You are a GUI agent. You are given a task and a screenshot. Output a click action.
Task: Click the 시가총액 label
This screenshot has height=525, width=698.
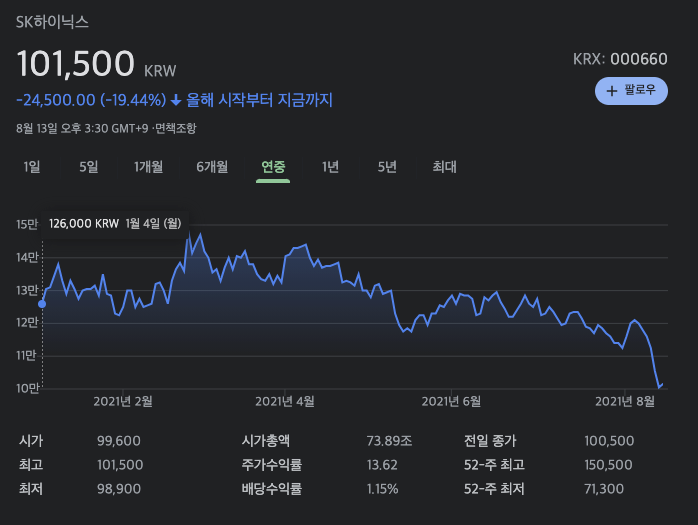point(266,441)
